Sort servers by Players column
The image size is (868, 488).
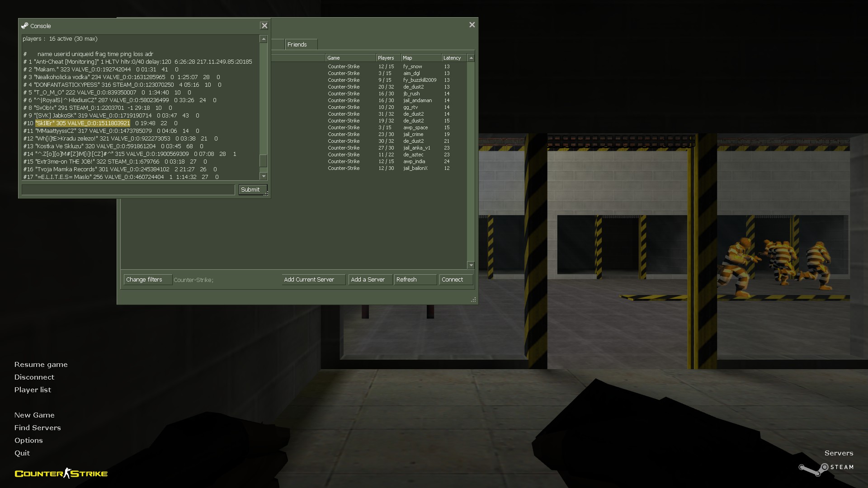coord(388,58)
